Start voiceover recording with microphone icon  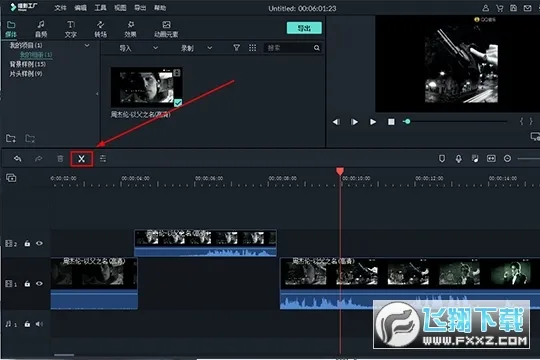(459, 158)
